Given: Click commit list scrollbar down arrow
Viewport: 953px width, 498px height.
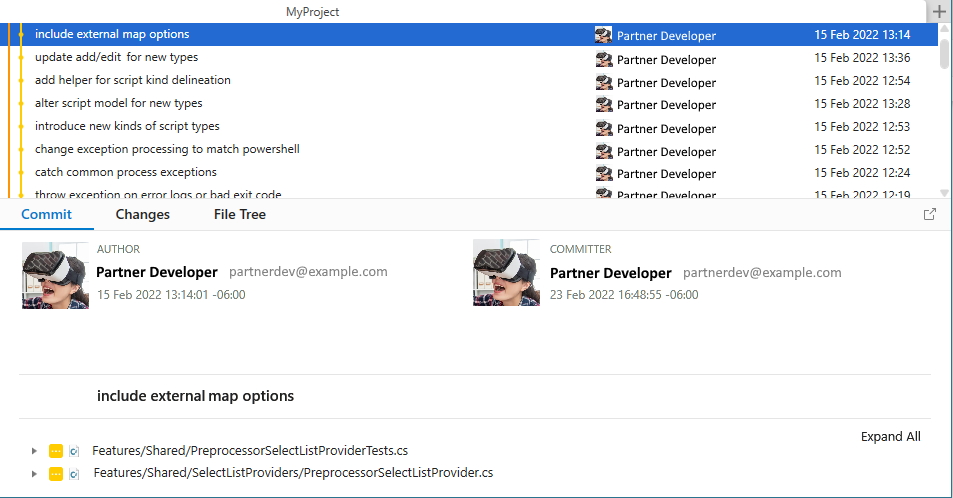Looking at the screenshot, I should (944, 193).
